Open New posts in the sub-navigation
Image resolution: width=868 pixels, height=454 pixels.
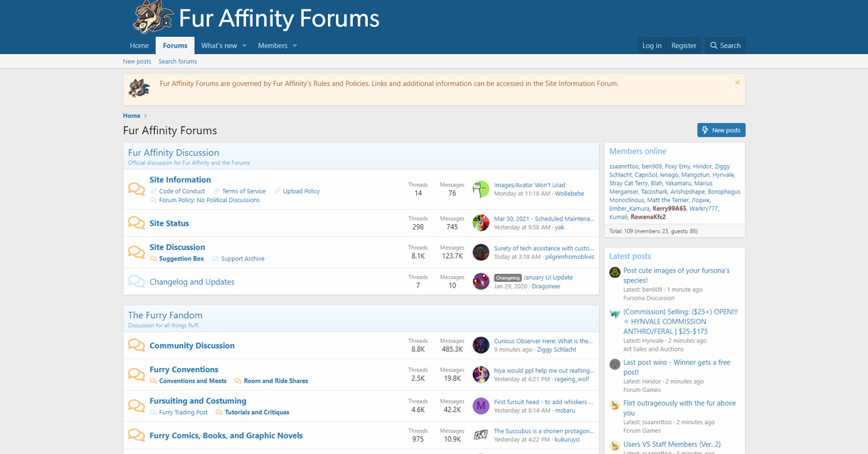137,61
